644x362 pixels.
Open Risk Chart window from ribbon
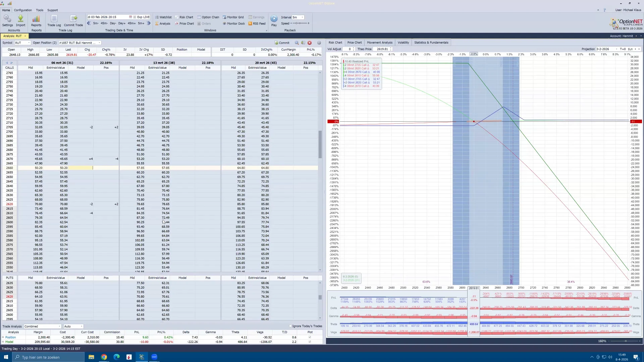pos(184,17)
